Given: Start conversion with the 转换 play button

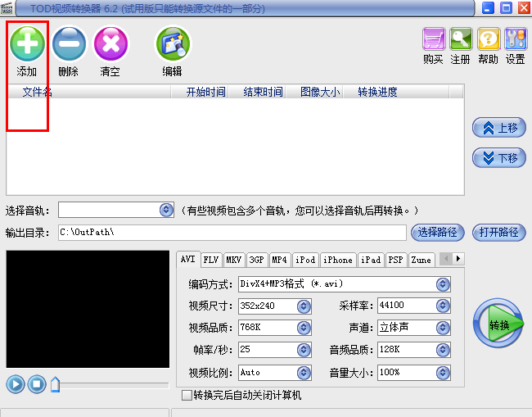Looking at the screenshot, I should pyautogui.click(x=498, y=324).
